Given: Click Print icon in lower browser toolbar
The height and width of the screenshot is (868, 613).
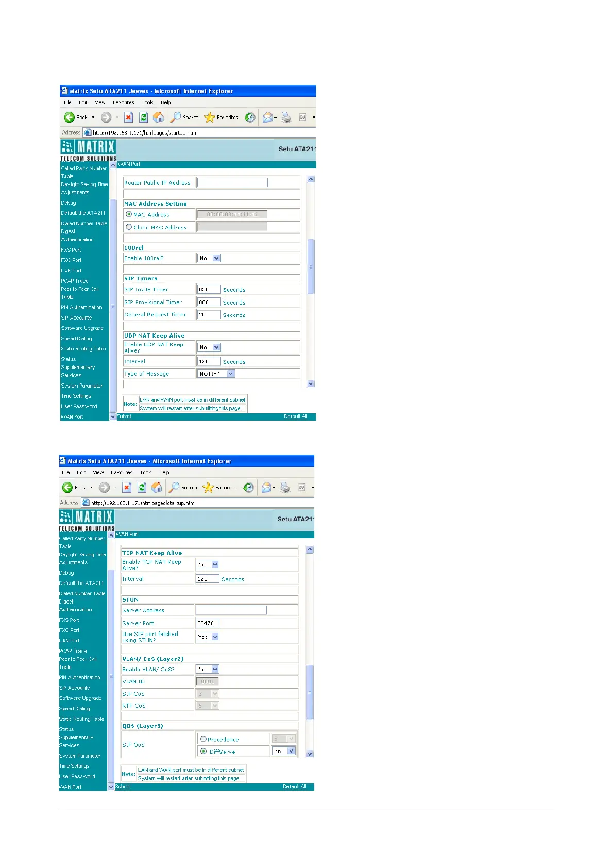Looking at the screenshot, I should click(x=284, y=488).
